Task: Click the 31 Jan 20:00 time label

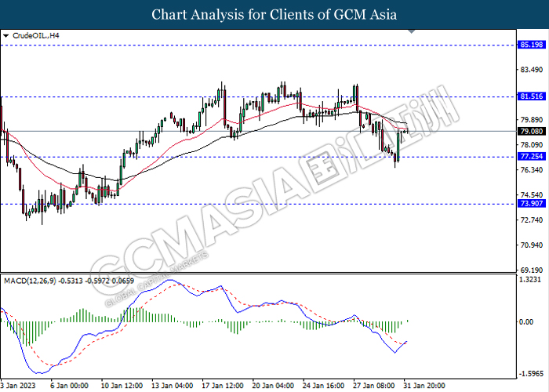Action: tap(424, 386)
